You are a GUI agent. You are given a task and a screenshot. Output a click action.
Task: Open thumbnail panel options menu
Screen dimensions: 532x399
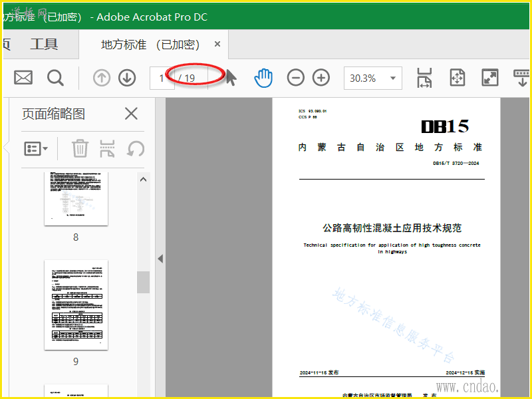click(36, 148)
